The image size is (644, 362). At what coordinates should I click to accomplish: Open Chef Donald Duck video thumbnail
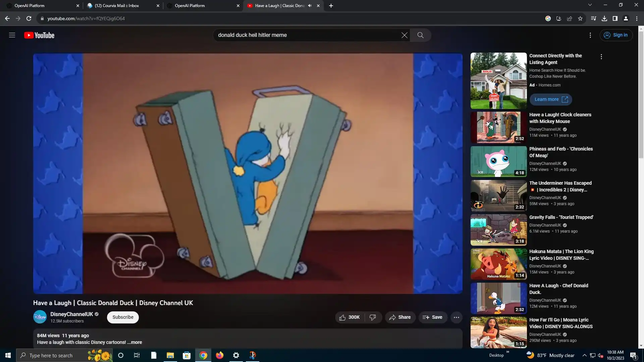coord(498,298)
